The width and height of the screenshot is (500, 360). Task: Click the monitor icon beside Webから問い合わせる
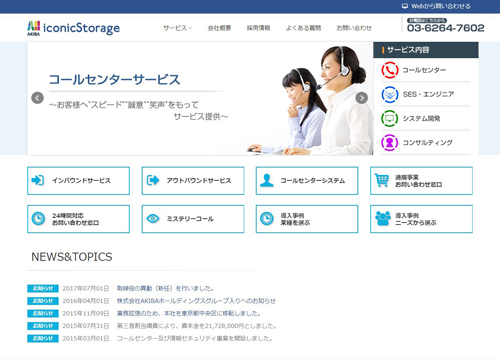point(405,6)
